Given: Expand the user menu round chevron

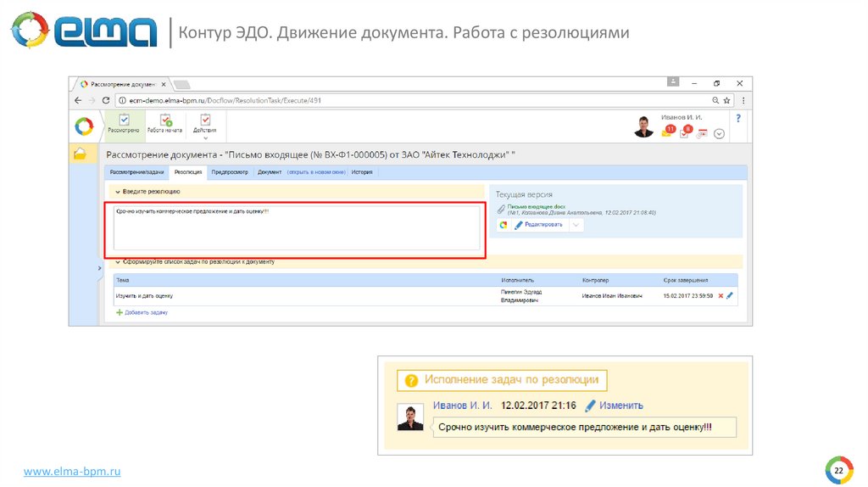Looking at the screenshot, I should 720,133.
